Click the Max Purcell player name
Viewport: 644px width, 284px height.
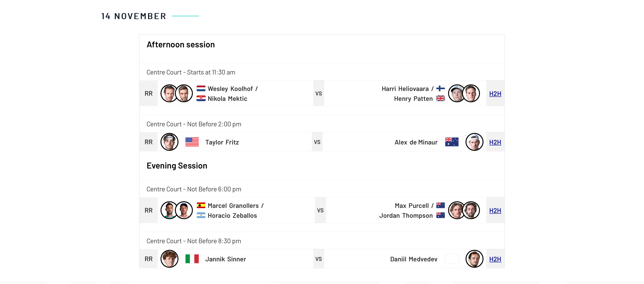pos(412,206)
